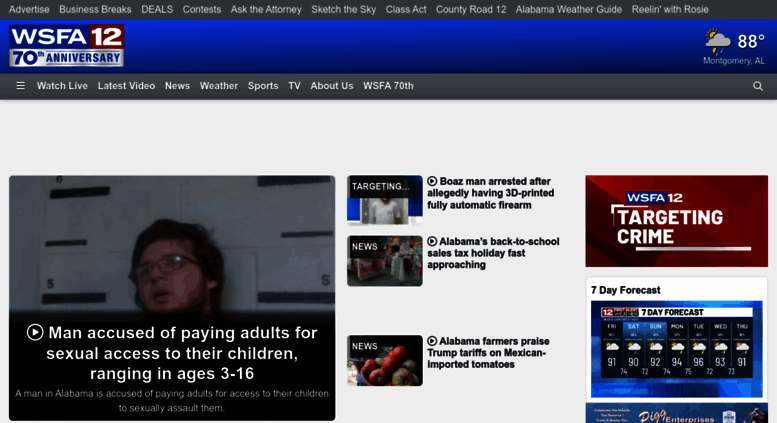Open Alabama's back-to-school sales tax headline
This screenshot has height=423, width=777.
[x=493, y=253]
